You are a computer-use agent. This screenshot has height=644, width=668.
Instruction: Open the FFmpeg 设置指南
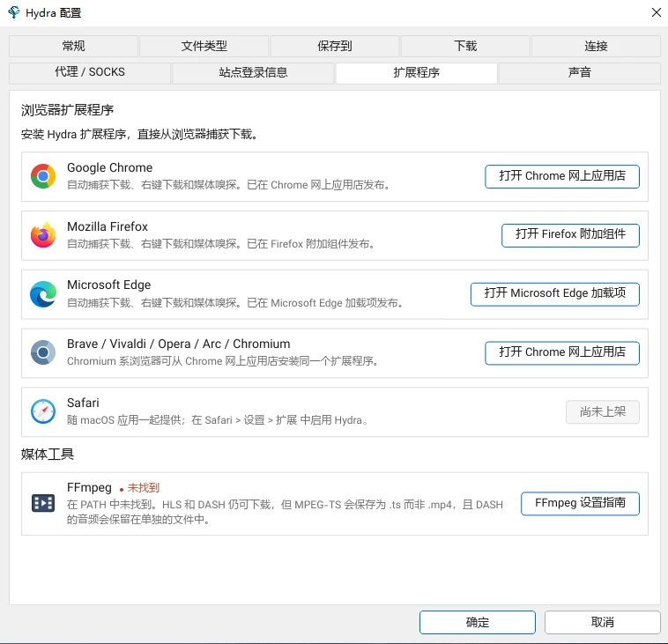coord(580,503)
